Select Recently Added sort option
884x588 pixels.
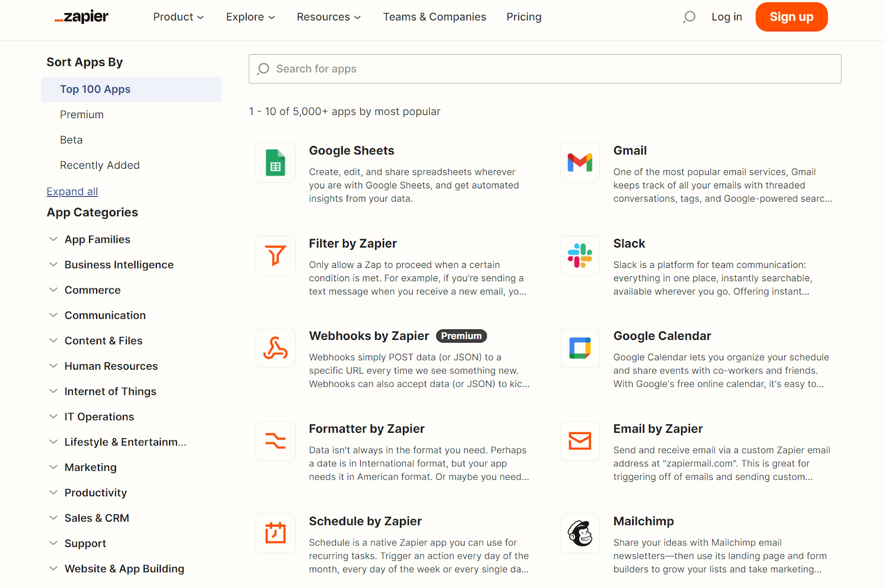pos(99,165)
